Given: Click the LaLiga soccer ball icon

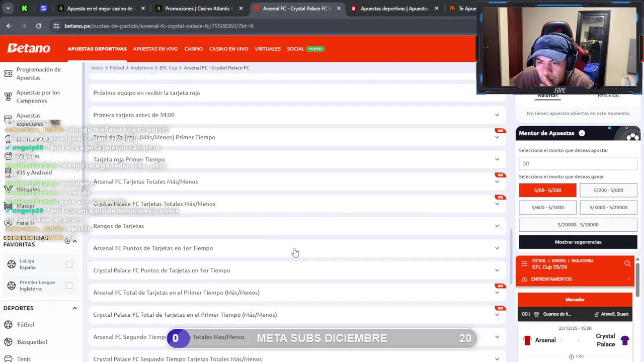Looking at the screenshot, I should 12,264.
